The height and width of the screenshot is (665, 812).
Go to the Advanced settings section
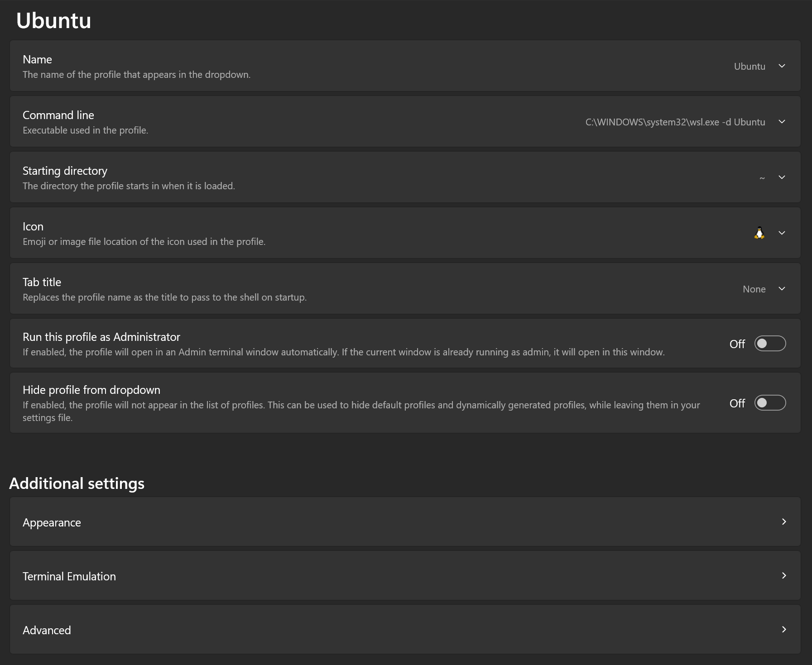click(47, 630)
